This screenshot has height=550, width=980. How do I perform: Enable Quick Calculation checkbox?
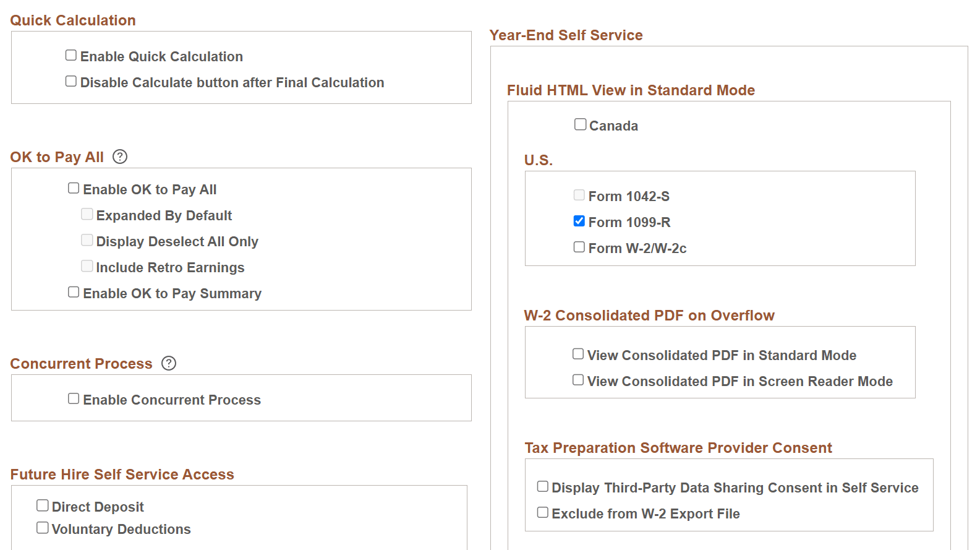(71, 55)
